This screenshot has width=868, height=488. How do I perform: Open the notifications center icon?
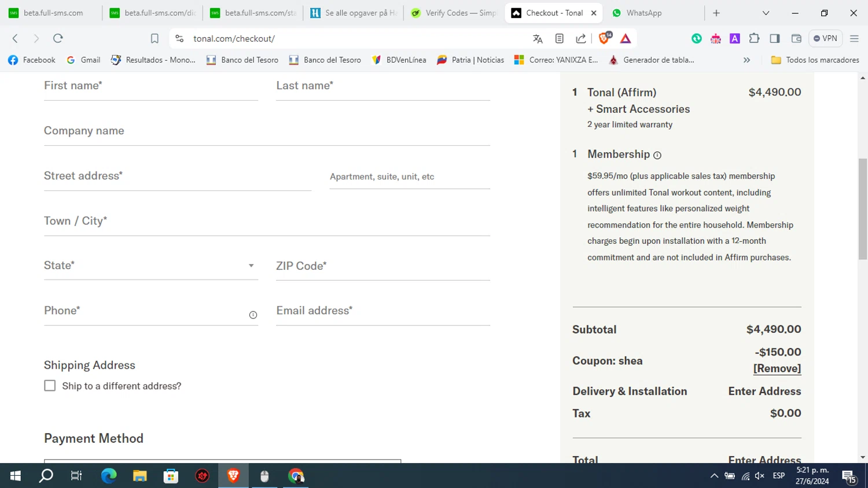pyautogui.click(x=849, y=476)
